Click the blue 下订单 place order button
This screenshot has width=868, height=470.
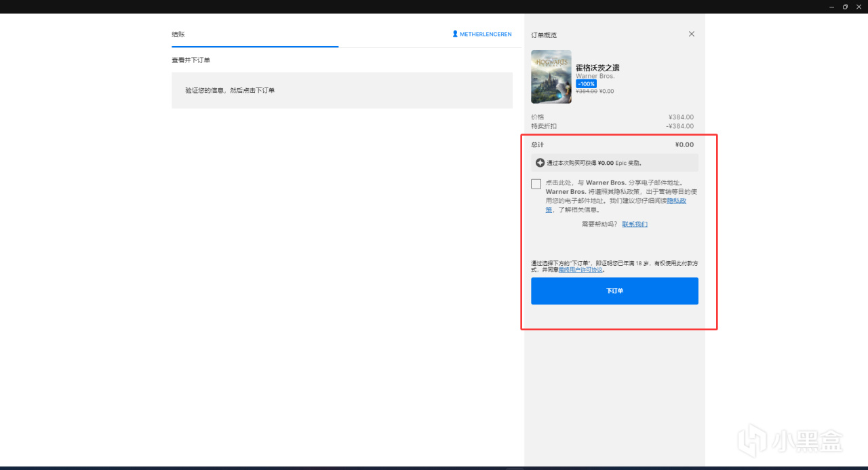(614, 291)
